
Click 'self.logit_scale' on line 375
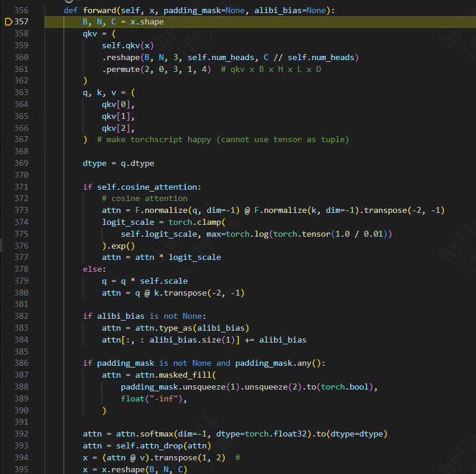coord(159,234)
